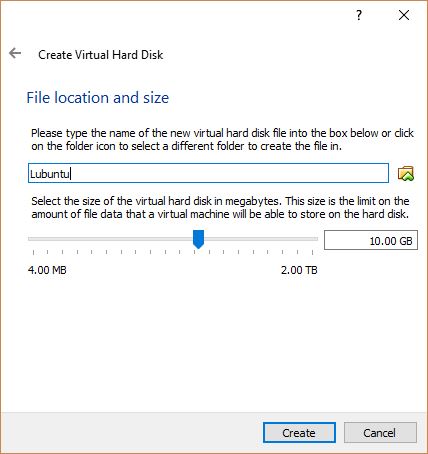428x454 pixels.
Task: Click the disk size description paragraph
Action: tap(220, 207)
